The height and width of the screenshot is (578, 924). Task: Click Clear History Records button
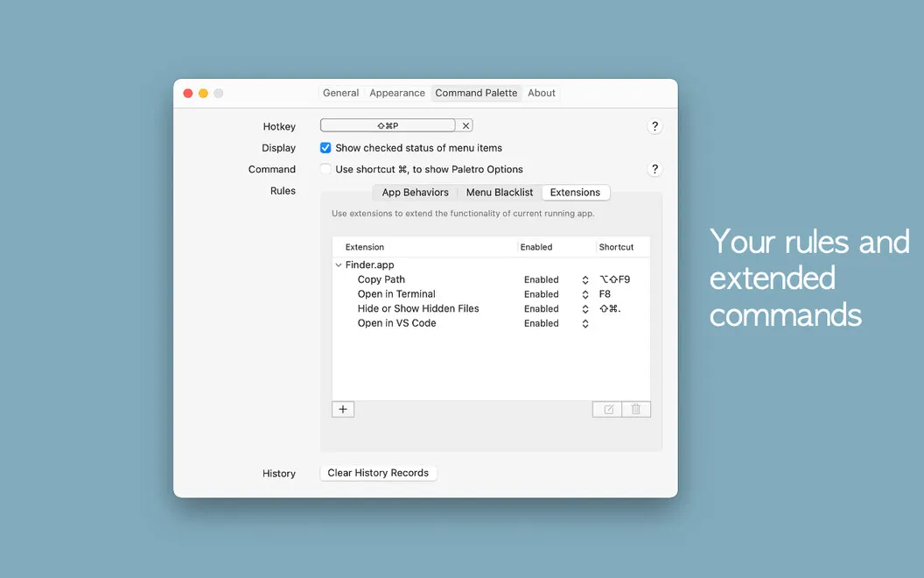tap(378, 473)
